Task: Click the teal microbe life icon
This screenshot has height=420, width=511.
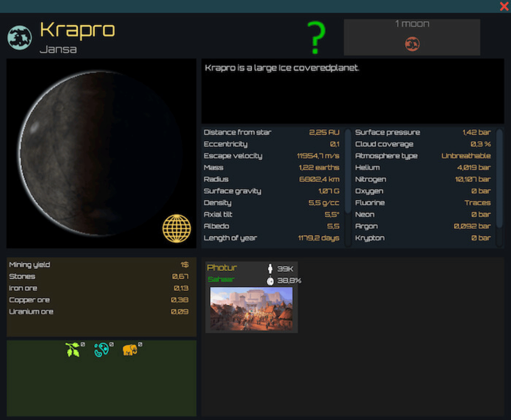Action: (x=101, y=350)
